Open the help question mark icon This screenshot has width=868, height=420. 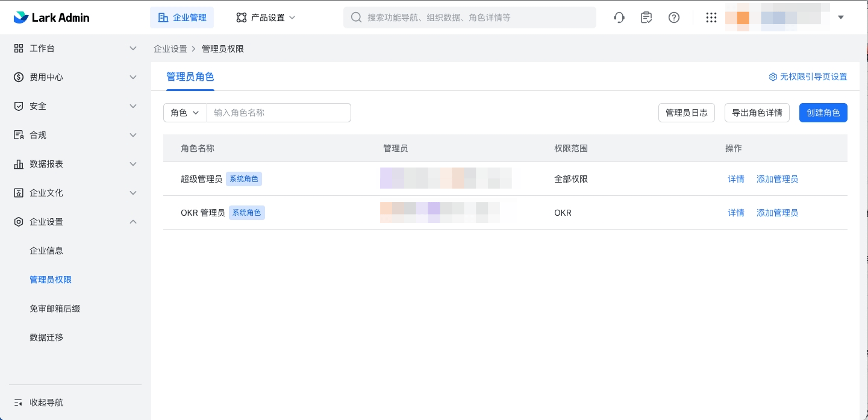point(674,17)
